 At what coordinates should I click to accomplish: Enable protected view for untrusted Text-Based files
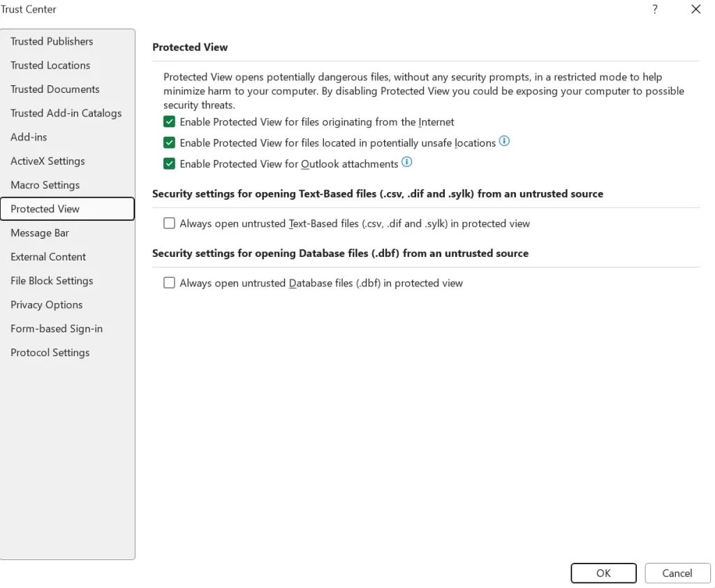(169, 223)
